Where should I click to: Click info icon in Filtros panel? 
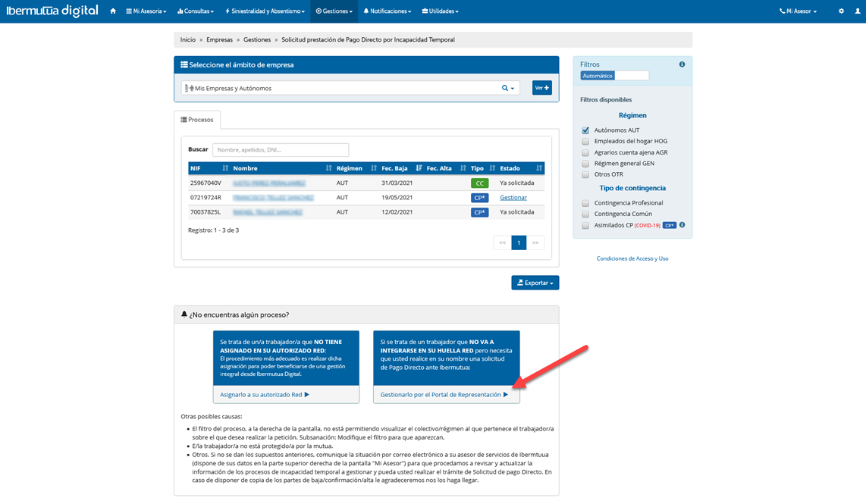(682, 64)
